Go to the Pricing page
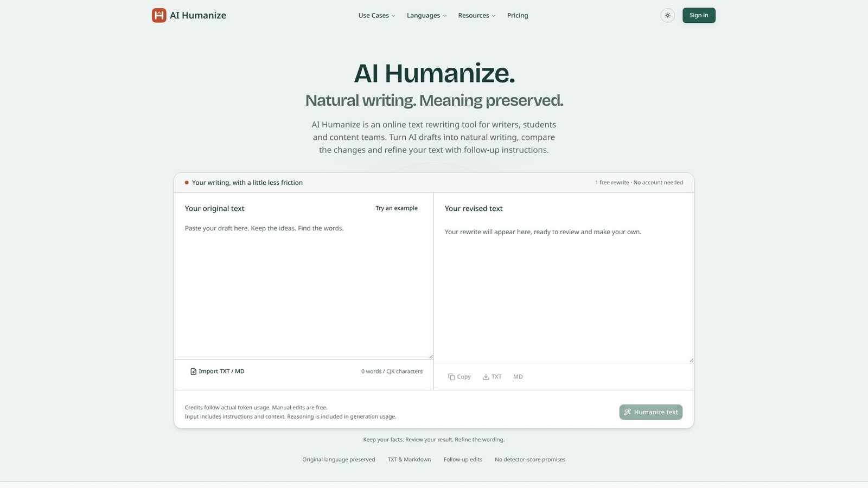Screen dimensions: 868x488 pyautogui.click(x=518, y=16)
